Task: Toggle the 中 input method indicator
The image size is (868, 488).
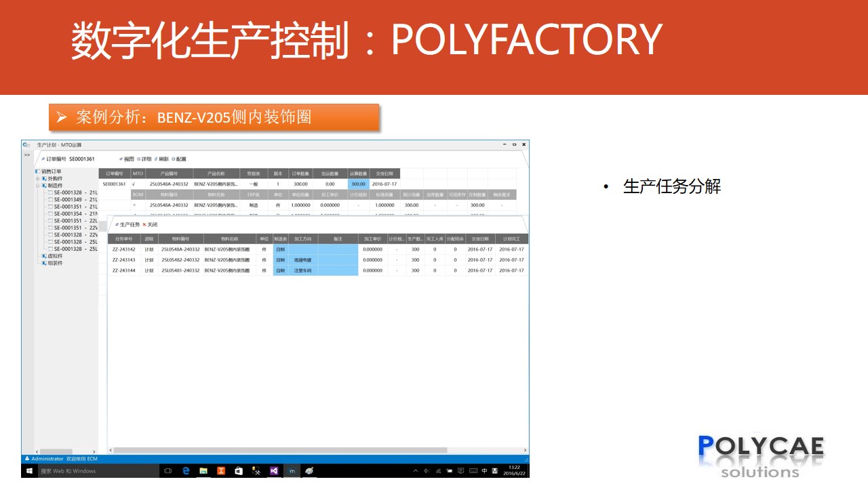Action: pyautogui.click(x=484, y=470)
